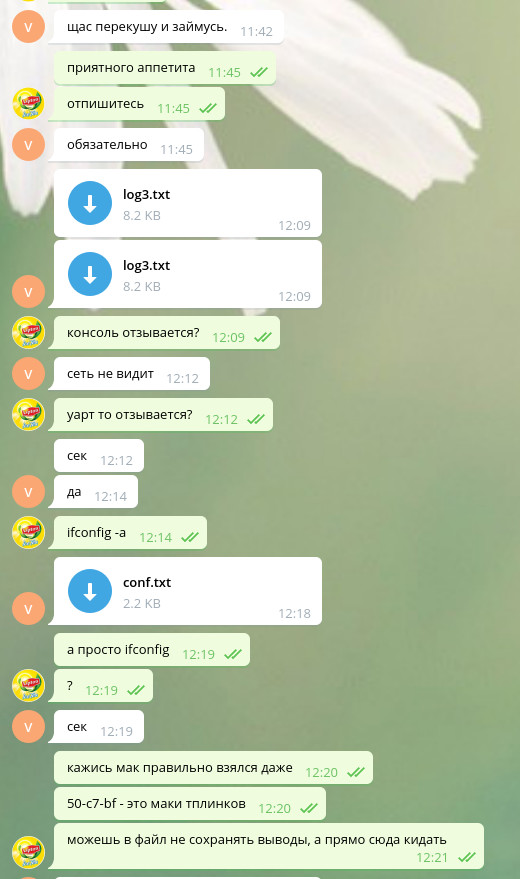Viewport: 520px width, 879px height.
Task: Select the read checkmarks on "консоль отзывается?"
Action: point(262,337)
